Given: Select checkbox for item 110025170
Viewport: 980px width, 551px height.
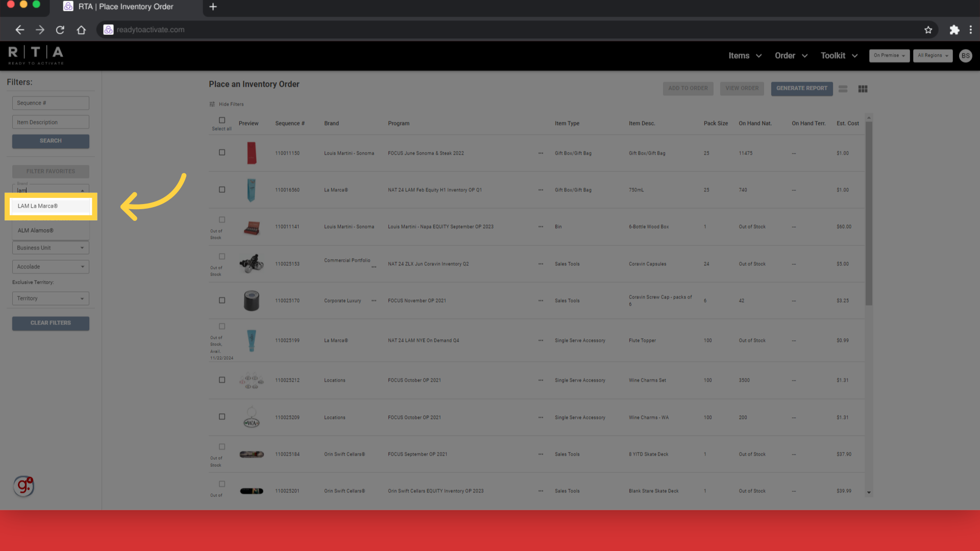Looking at the screenshot, I should 222,300.
